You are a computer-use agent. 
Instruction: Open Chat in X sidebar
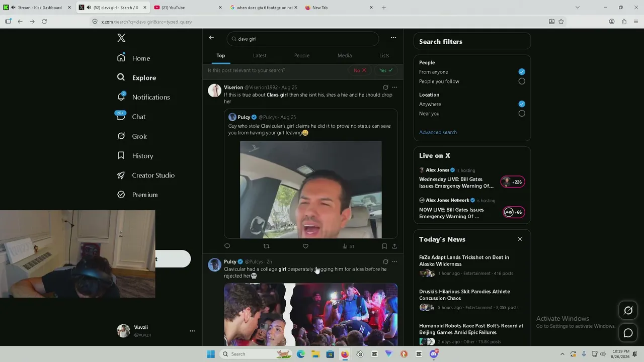pos(131,117)
